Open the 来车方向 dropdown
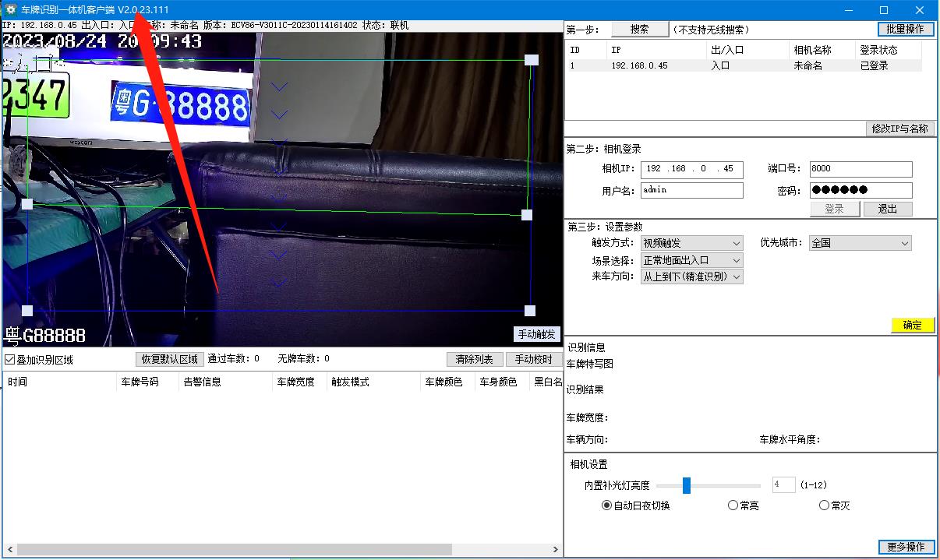 tap(691, 277)
